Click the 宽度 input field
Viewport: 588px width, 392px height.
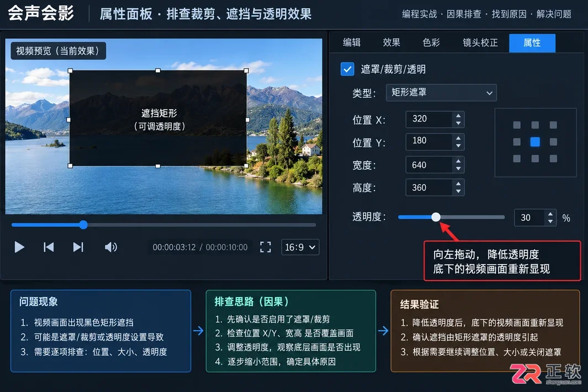pos(428,165)
